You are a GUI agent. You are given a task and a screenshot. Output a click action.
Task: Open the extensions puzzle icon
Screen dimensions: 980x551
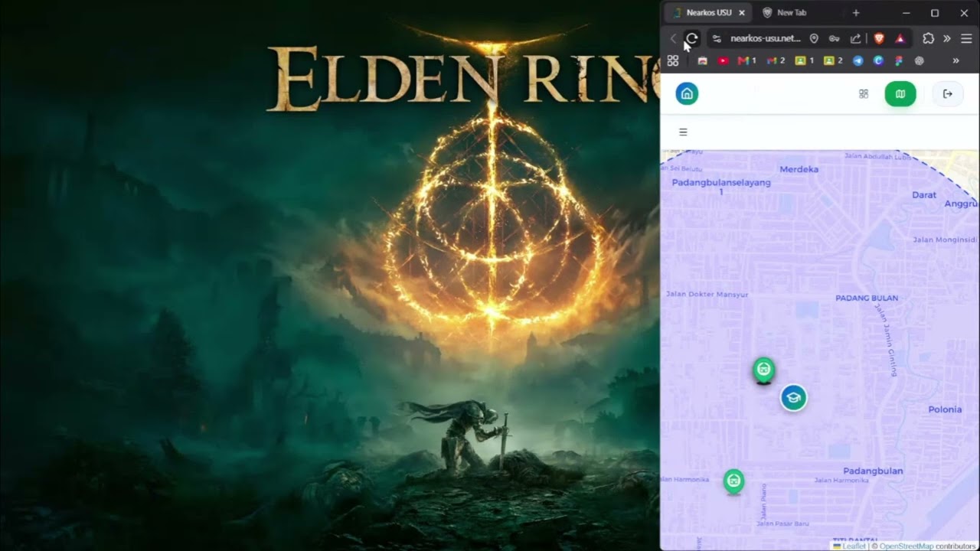tap(929, 38)
